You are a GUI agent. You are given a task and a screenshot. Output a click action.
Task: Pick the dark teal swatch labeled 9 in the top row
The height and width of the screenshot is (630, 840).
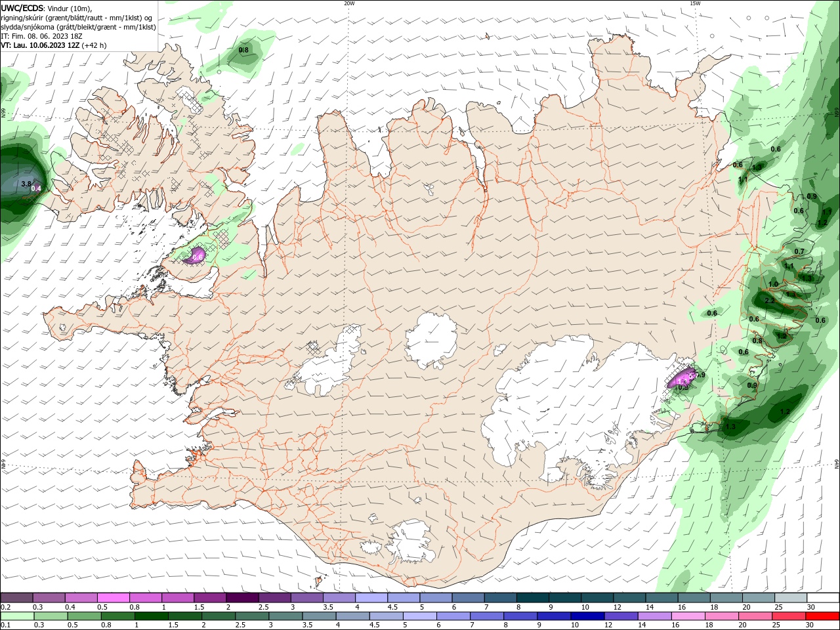[564, 598]
